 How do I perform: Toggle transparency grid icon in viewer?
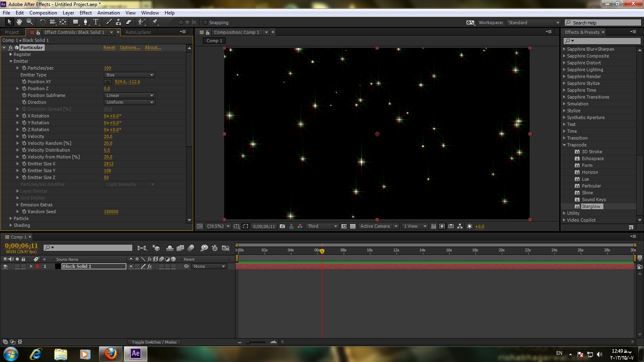(x=353, y=226)
